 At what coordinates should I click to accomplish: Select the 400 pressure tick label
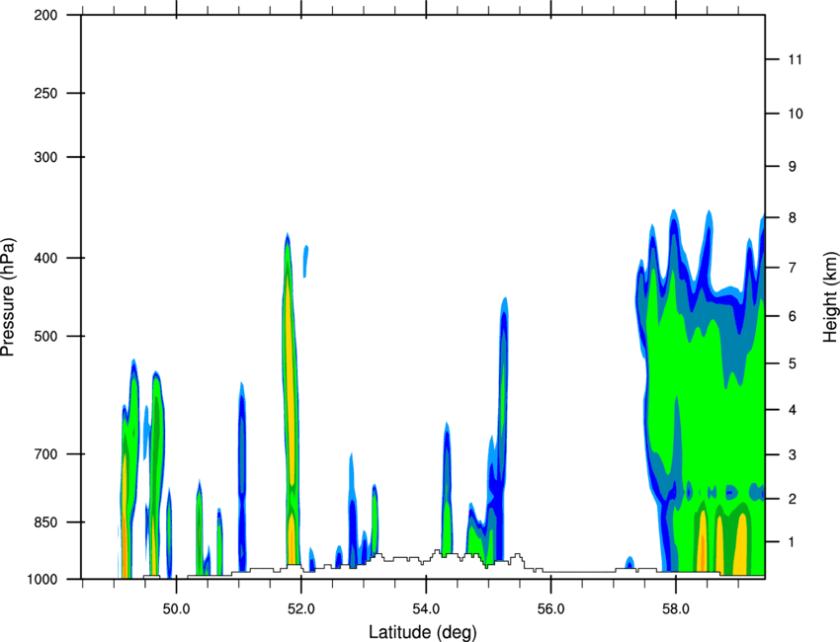point(45,258)
